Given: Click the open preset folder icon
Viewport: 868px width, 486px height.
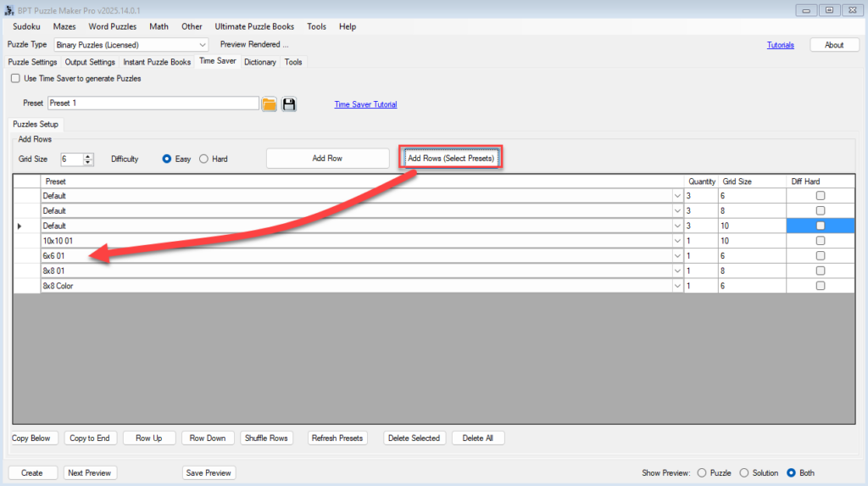Looking at the screenshot, I should coord(270,104).
